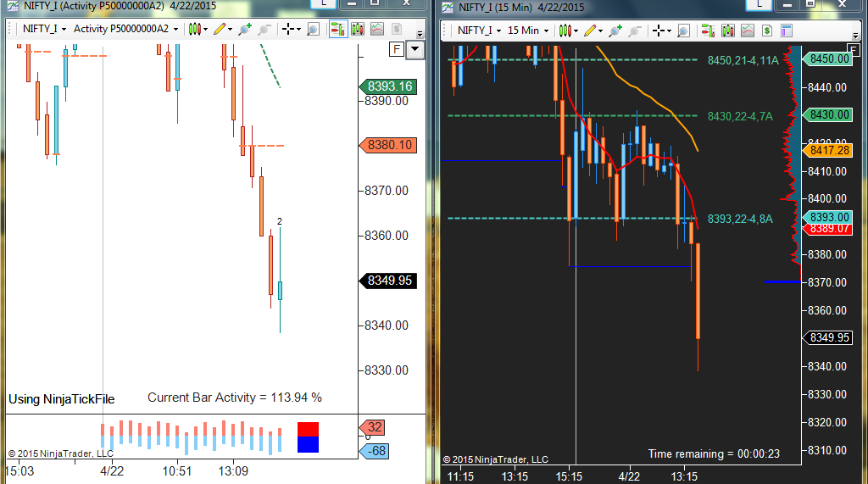Image resolution: width=868 pixels, height=484 pixels.
Task: Select the pencil drawing tool in 15 Min window
Action: coord(590,31)
